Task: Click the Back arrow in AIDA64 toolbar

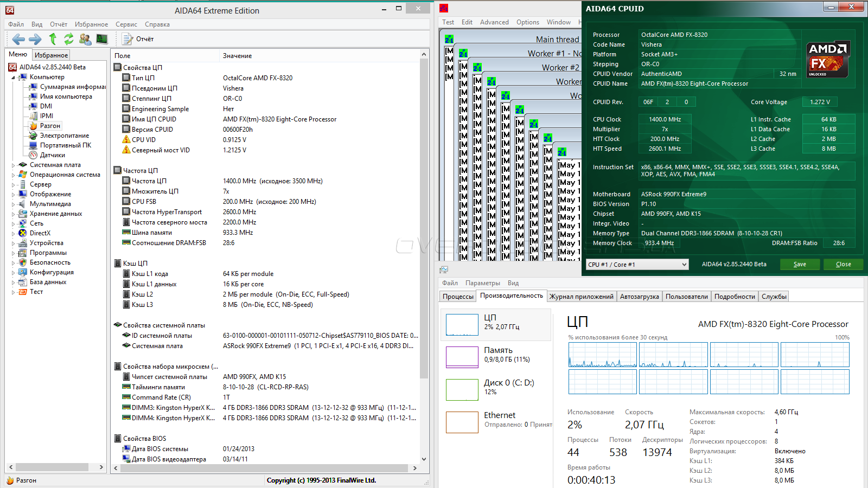Action: (18, 39)
